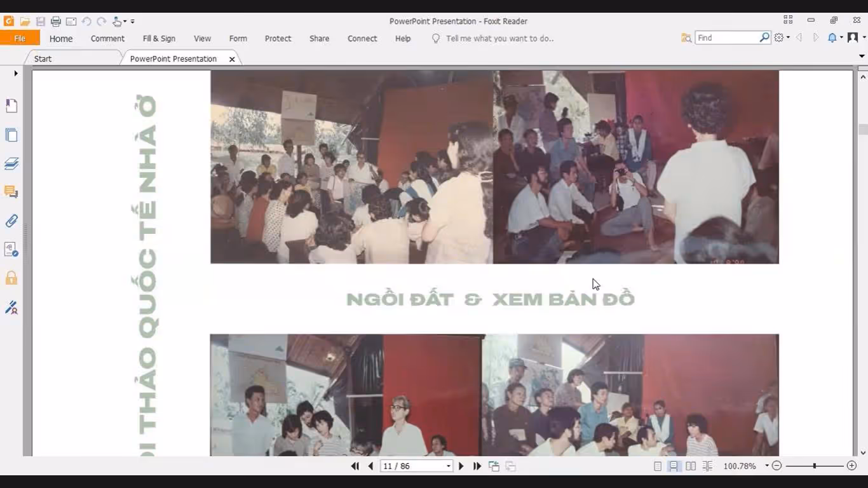Open notifications bell icon
This screenshot has width=868, height=488.
point(832,38)
